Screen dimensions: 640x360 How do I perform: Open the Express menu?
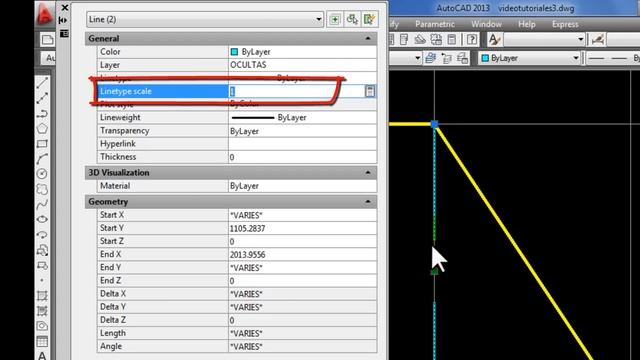coord(565,24)
